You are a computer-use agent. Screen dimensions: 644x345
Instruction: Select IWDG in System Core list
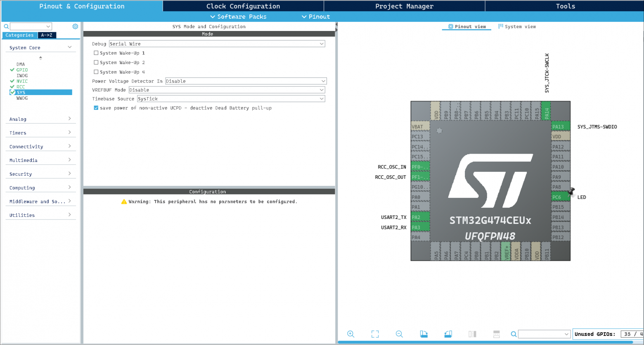click(22, 76)
